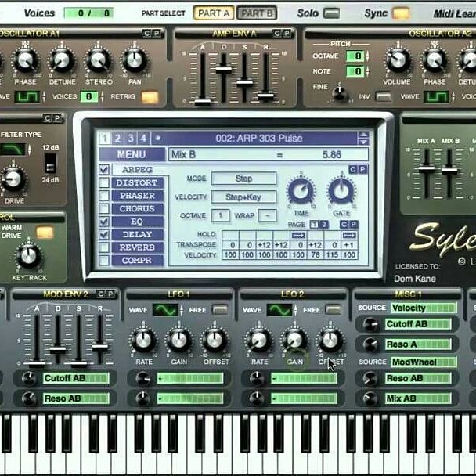
Task: Copy Mod Env 2 with C button
Action: pyautogui.click(x=100, y=294)
